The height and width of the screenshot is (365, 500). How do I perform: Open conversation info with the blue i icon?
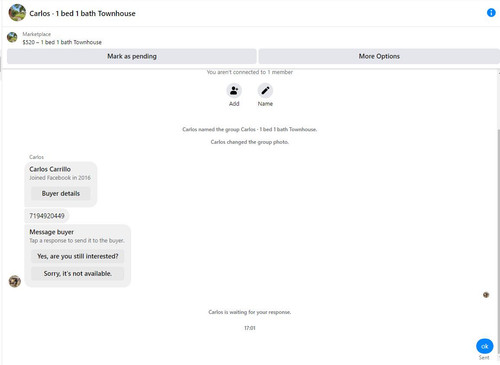491,13
